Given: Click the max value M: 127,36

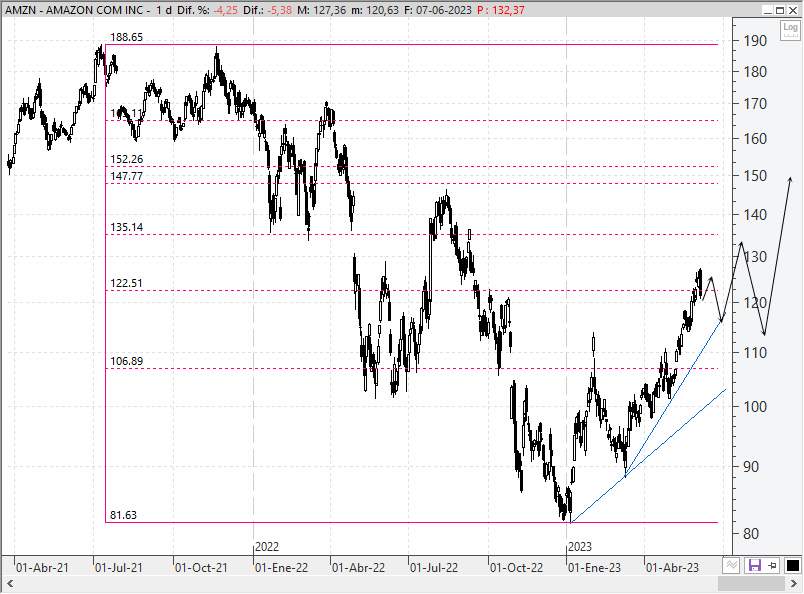Looking at the screenshot, I should [x=321, y=10].
